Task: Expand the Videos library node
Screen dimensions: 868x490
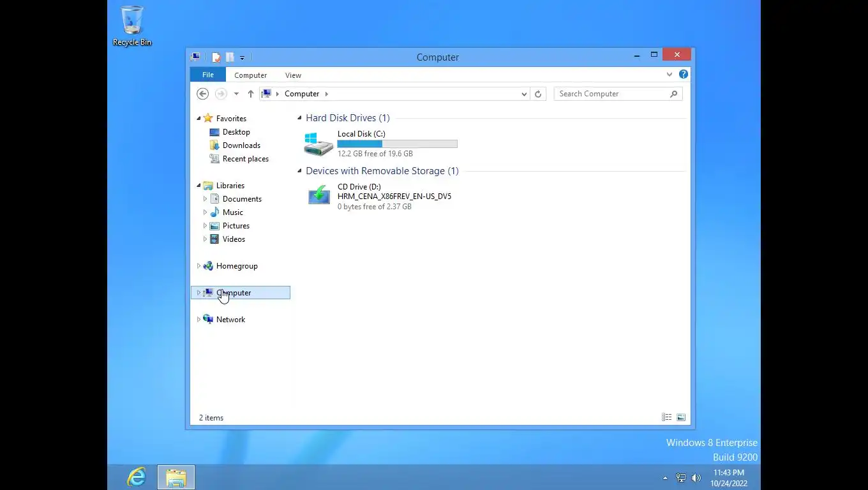Action: (x=205, y=239)
